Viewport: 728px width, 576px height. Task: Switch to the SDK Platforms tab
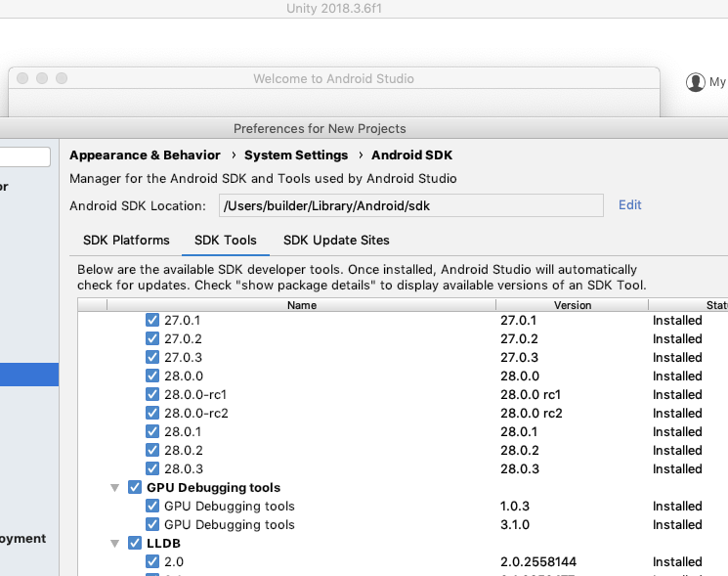coord(126,241)
